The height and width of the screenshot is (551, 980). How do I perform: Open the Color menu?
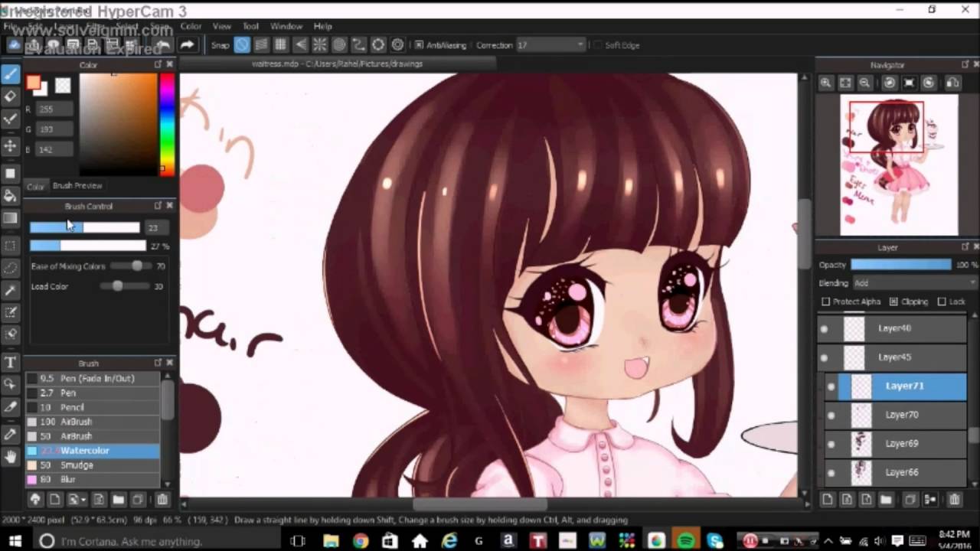[191, 26]
